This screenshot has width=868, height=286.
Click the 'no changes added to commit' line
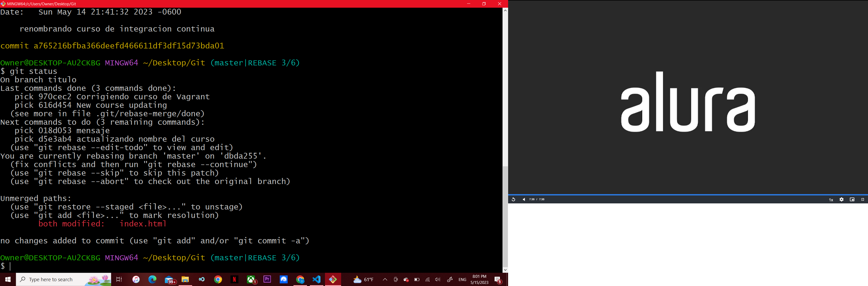pos(155,241)
